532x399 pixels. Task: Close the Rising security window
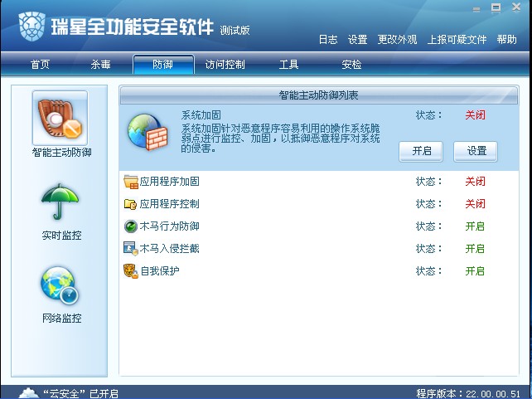pos(516,7)
